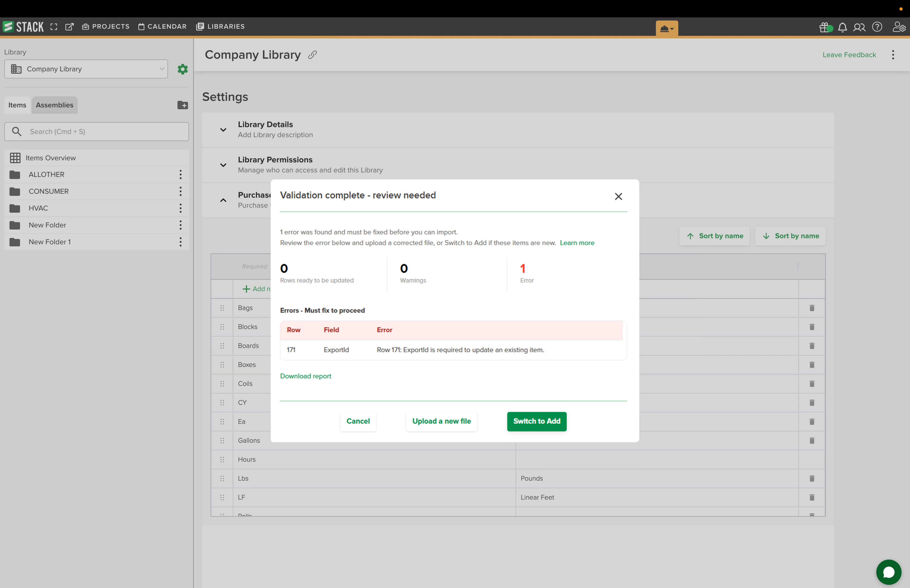The height and width of the screenshot is (588, 910).
Task: Toggle fullscreen mode icon in top bar
Action: pos(54,27)
